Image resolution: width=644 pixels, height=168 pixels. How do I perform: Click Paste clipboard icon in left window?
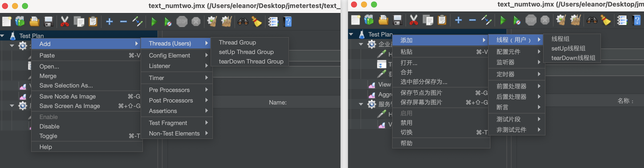(93, 21)
